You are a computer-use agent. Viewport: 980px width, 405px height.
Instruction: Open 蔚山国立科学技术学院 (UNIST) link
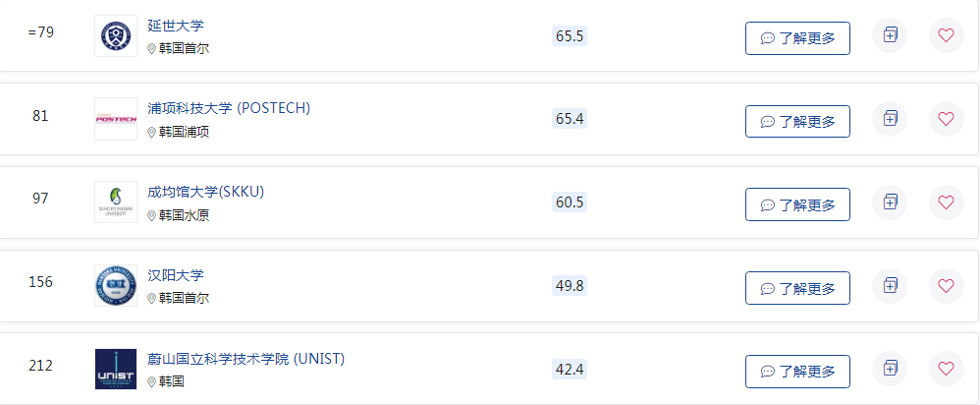coord(246,360)
